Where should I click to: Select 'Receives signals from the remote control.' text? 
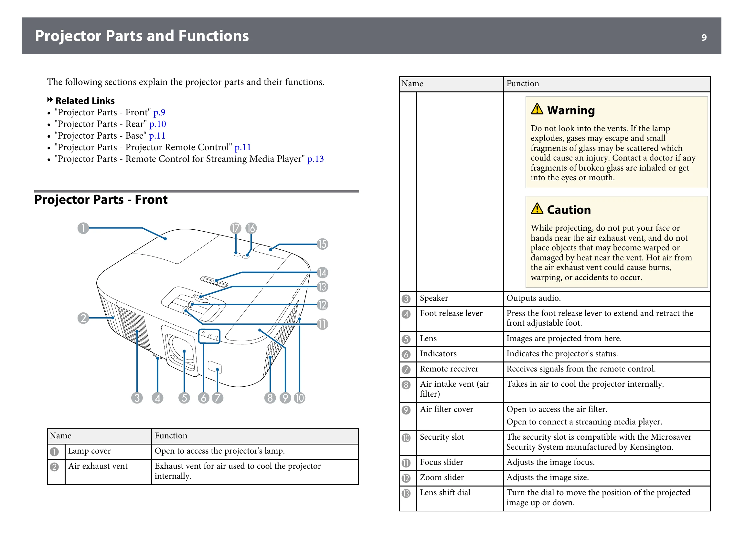pos(581,369)
